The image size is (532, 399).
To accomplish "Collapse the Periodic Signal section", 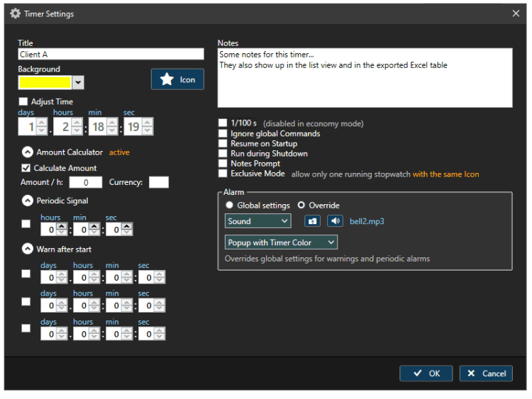I will [x=28, y=201].
